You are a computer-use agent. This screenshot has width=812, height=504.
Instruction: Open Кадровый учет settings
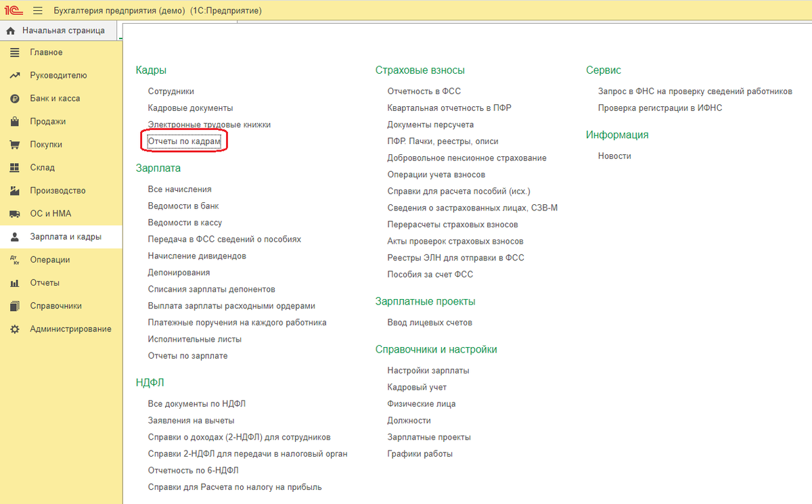pos(417,388)
